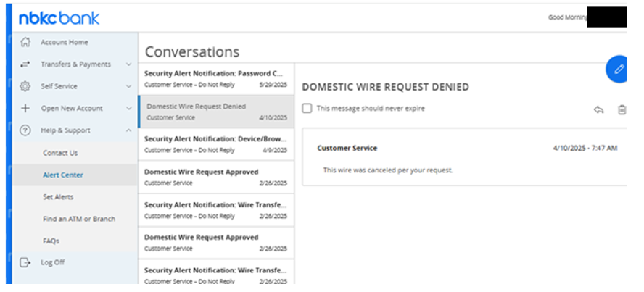Go to Find an ATM or Branch

click(79, 219)
